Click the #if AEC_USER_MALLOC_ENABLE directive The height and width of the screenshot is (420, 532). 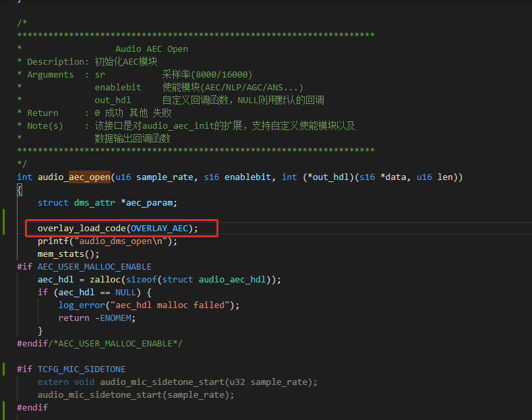click(84, 267)
